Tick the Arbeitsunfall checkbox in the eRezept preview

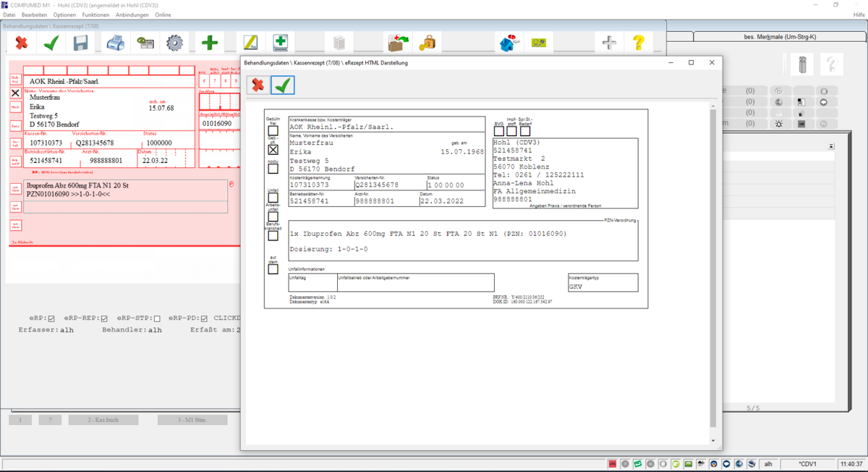pyautogui.click(x=273, y=216)
